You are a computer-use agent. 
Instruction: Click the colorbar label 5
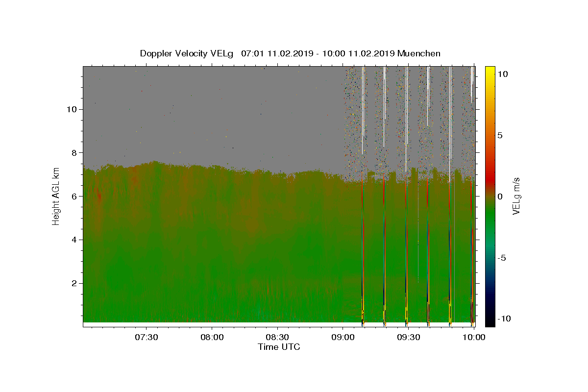tap(500, 135)
